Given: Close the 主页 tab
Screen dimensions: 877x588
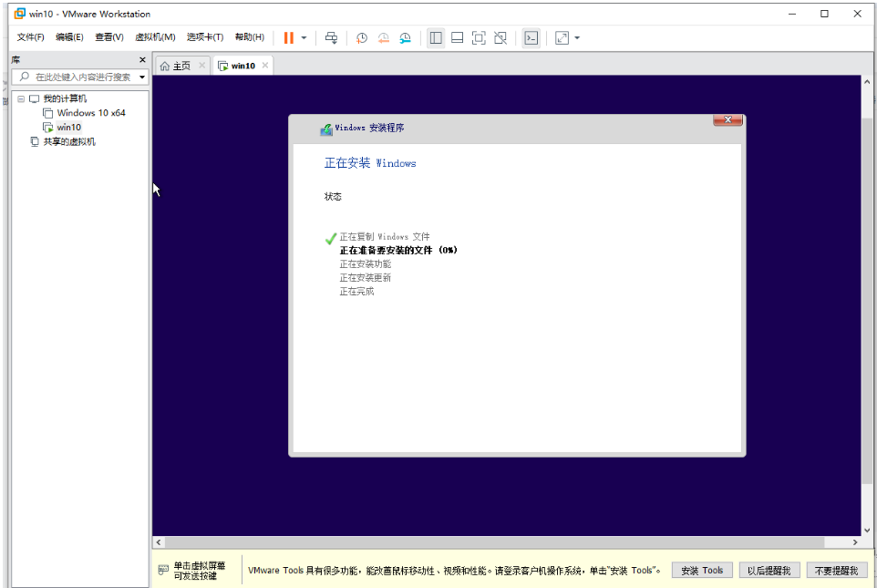Looking at the screenshot, I should point(201,66).
